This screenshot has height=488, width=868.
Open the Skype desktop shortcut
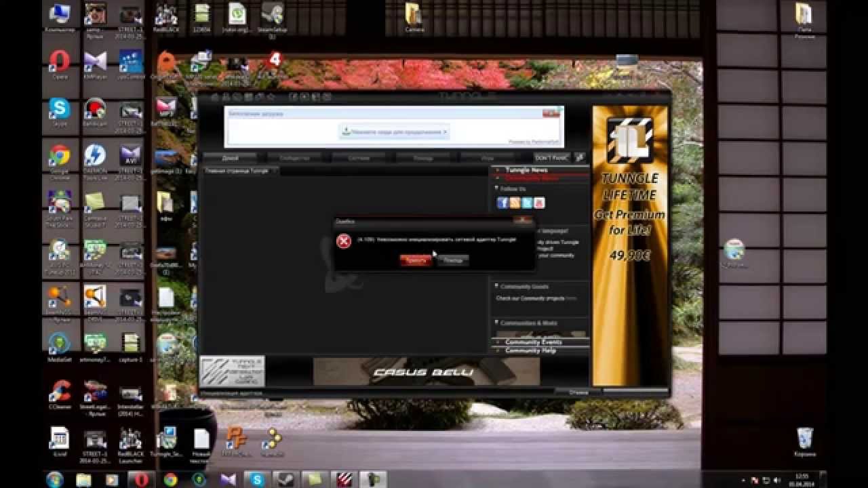click(x=59, y=112)
